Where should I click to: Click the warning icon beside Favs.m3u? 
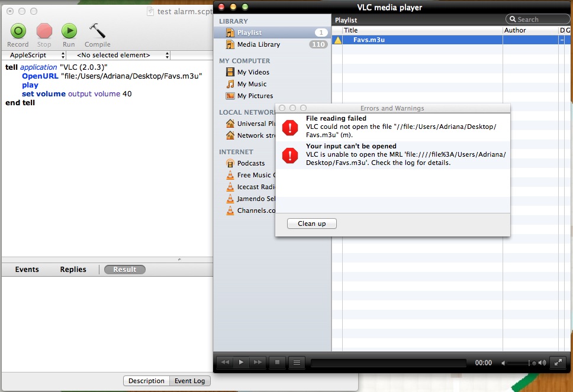(x=337, y=40)
